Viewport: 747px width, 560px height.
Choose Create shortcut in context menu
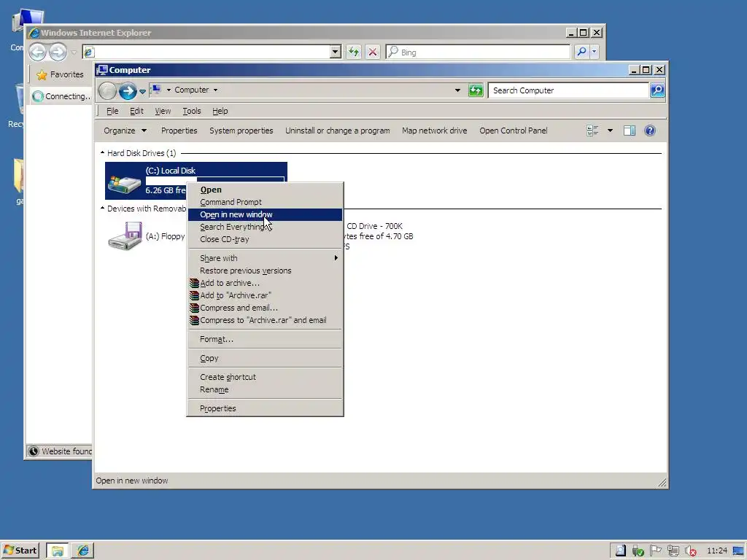tap(265, 377)
